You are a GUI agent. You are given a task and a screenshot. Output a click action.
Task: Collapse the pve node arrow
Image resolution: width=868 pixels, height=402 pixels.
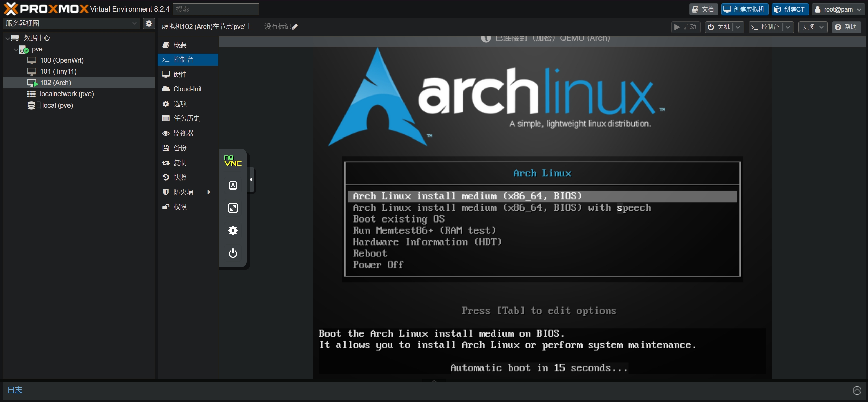(x=16, y=49)
